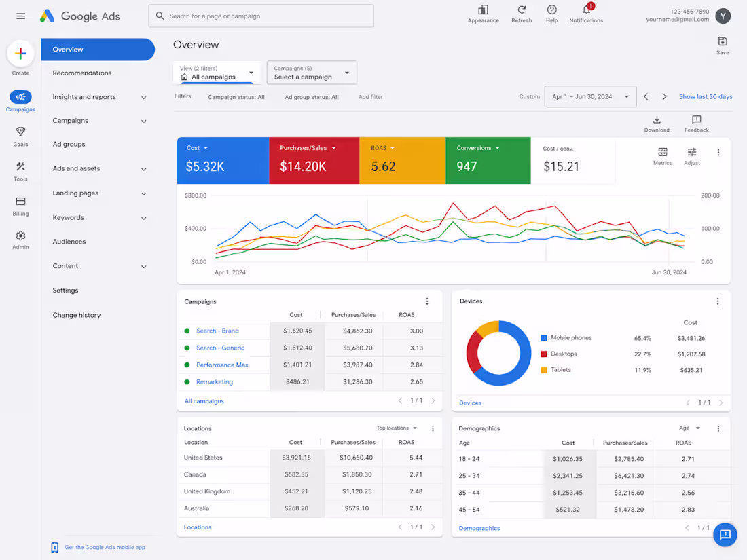The image size is (747, 560).
Task: Open the Conversions metric dropdown
Action: click(x=478, y=148)
